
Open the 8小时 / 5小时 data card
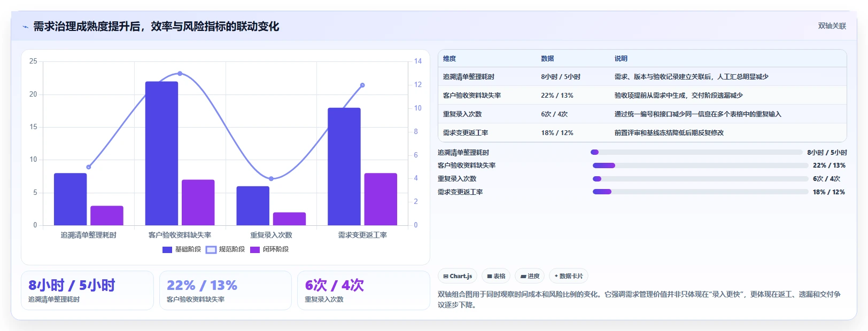click(87, 290)
